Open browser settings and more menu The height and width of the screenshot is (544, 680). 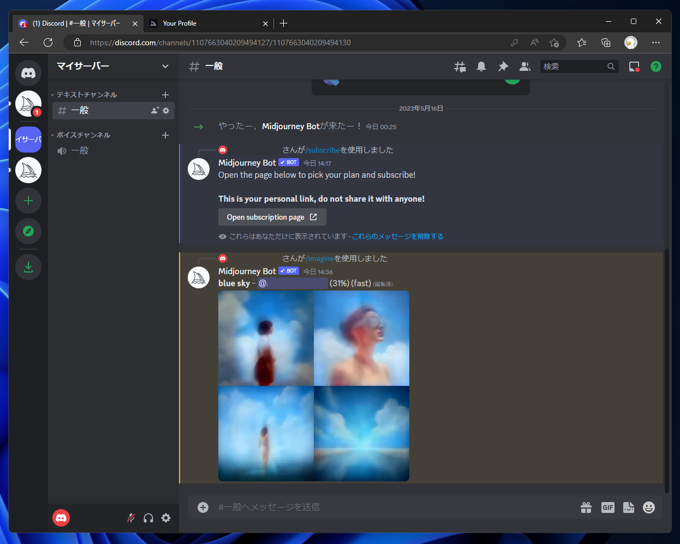pos(656,43)
